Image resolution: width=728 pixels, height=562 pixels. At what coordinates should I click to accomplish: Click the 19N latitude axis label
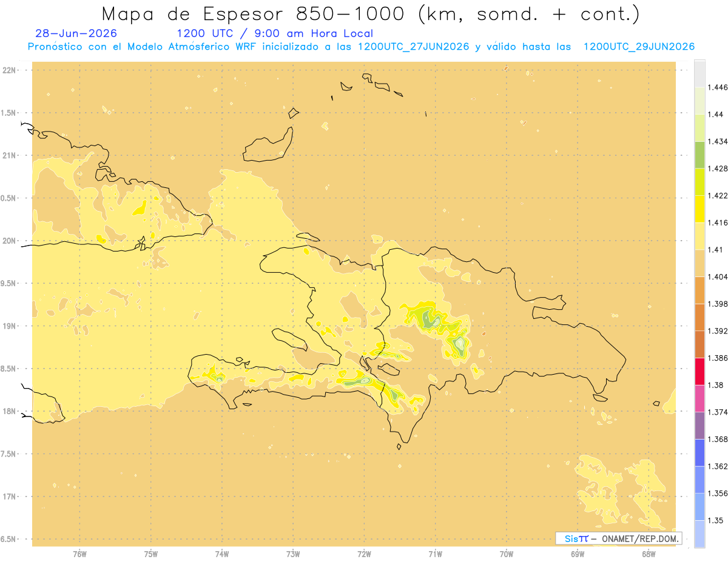pos(10,326)
